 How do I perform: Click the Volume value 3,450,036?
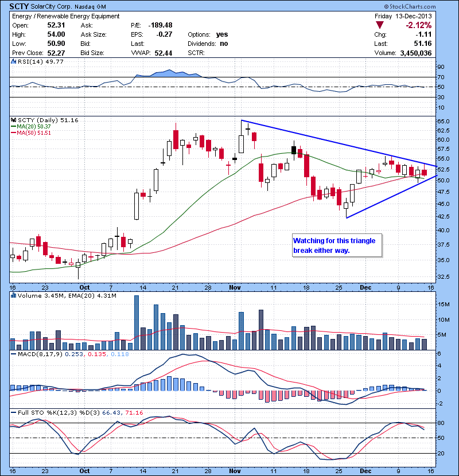416,53
